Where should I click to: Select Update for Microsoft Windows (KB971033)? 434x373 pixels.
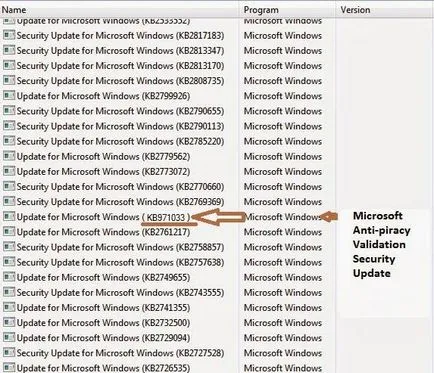pyautogui.click(x=103, y=217)
